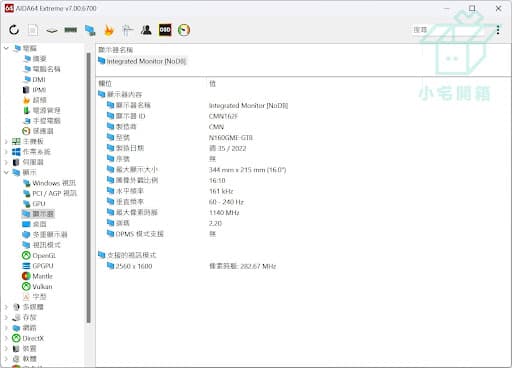Open the OSD panel 080 icon
Image resolution: width=512 pixels, height=368 pixels.
coord(165,30)
